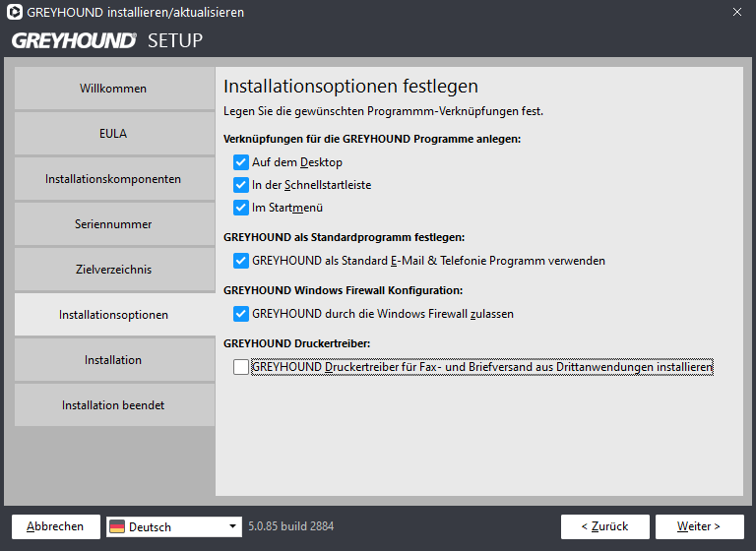Click the GREYHOUND SETUP logo
The image size is (756, 551).
[x=107, y=40]
